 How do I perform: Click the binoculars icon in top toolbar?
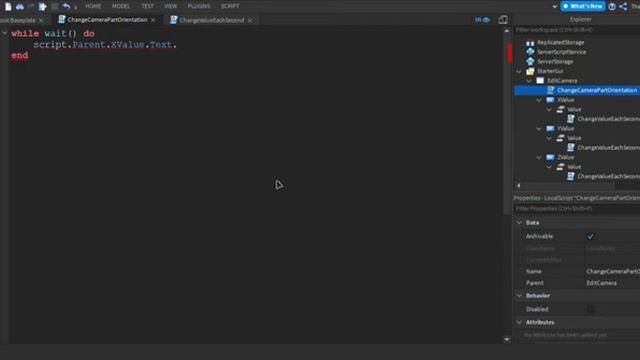(x=20, y=6)
